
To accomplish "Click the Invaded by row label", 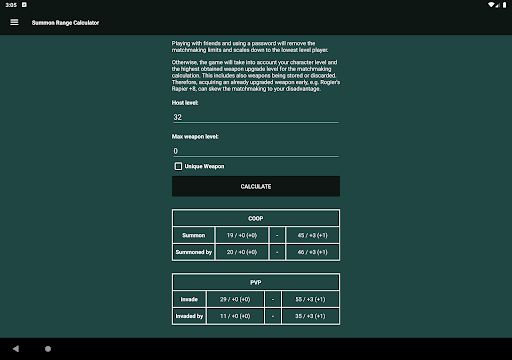I will 189,316.
